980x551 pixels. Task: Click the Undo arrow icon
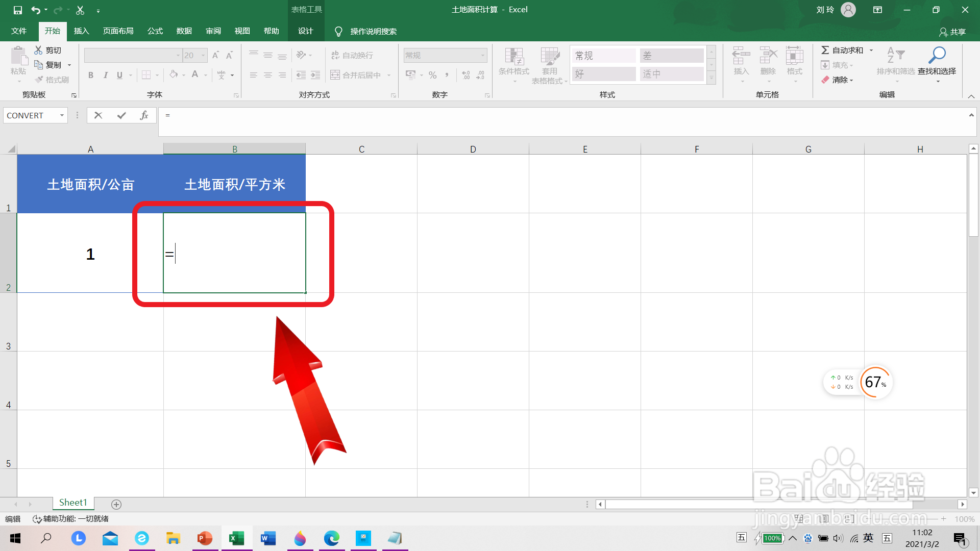click(x=35, y=10)
